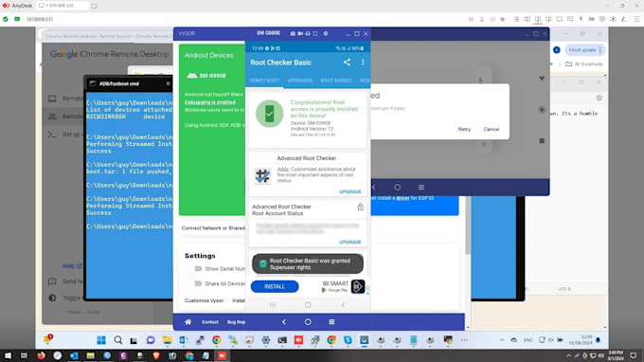The height and width of the screenshot is (362, 644).
Task: Toggle fullscreen in Vysor device toolbar
Action: 315,34
